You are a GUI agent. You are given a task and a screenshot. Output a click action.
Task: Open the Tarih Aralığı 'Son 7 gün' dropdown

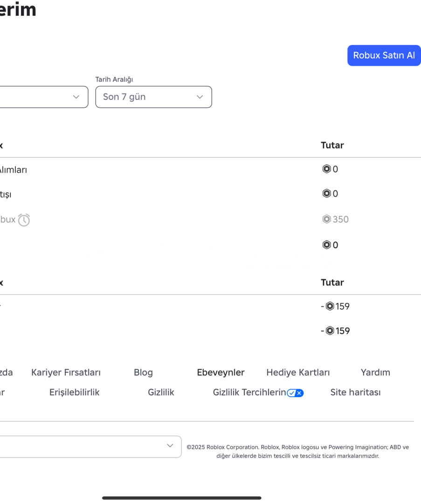tap(153, 97)
